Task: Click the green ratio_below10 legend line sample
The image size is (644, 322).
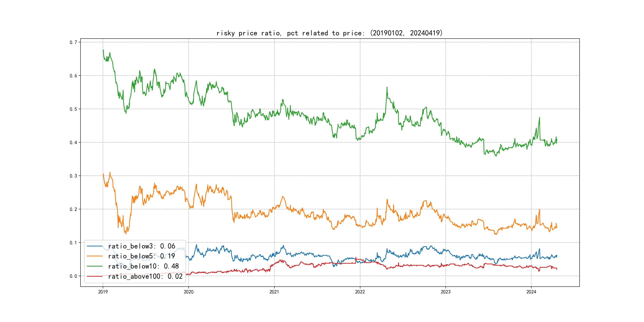Action: pyautogui.click(x=94, y=266)
